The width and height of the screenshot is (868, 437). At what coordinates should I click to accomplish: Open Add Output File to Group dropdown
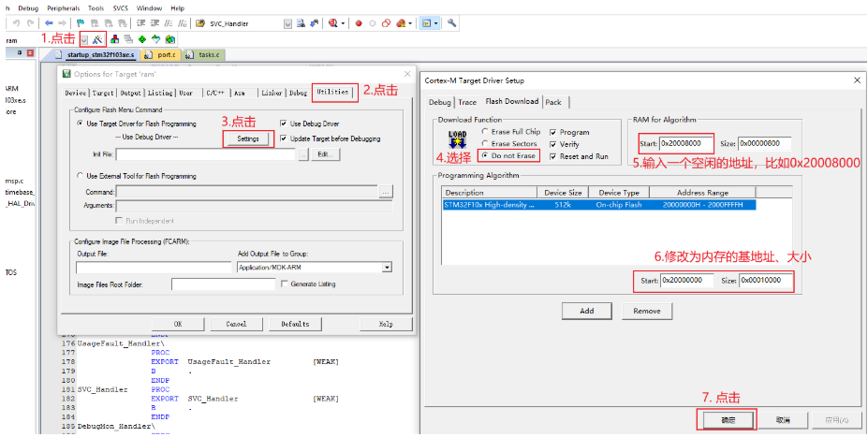[387, 268]
